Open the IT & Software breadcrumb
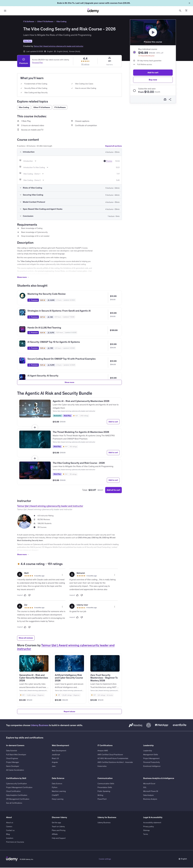The height and width of the screenshot is (868, 193). [29, 22]
